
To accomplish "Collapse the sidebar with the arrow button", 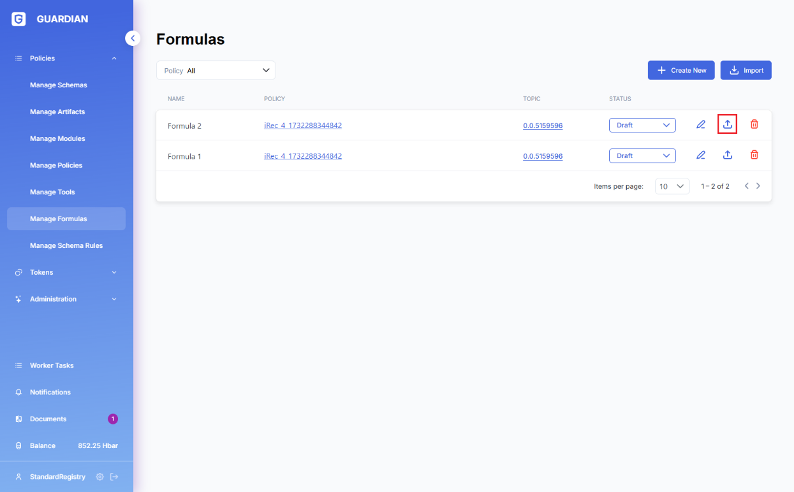I will click(x=133, y=38).
